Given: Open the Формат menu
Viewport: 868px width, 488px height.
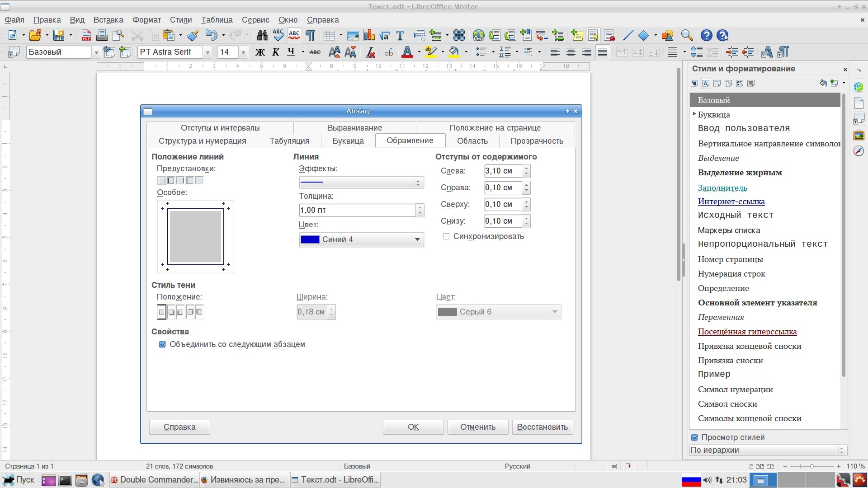Looking at the screenshot, I should (146, 20).
